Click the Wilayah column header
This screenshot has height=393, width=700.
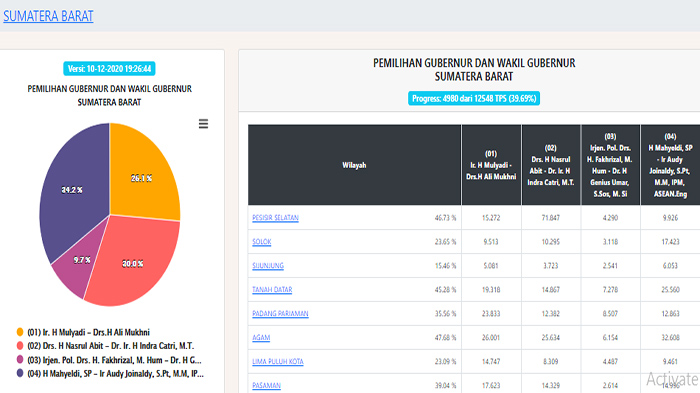pyautogui.click(x=354, y=165)
